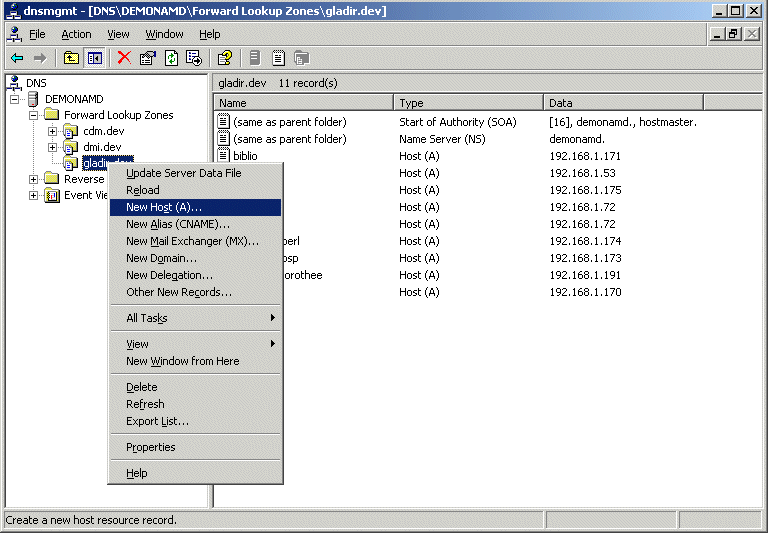Collapse the Forward Lookup Zones folder

click(x=34, y=115)
